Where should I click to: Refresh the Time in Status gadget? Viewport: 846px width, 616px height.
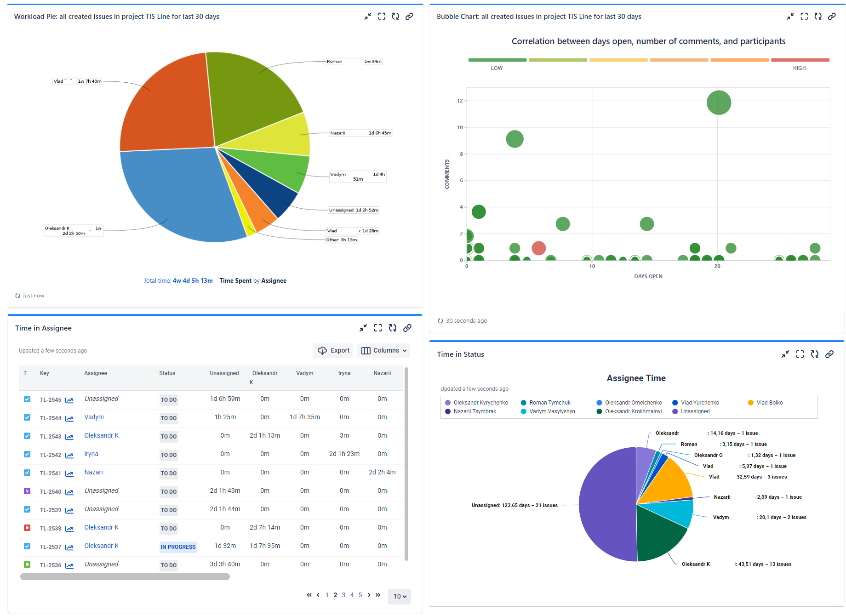(x=815, y=354)
